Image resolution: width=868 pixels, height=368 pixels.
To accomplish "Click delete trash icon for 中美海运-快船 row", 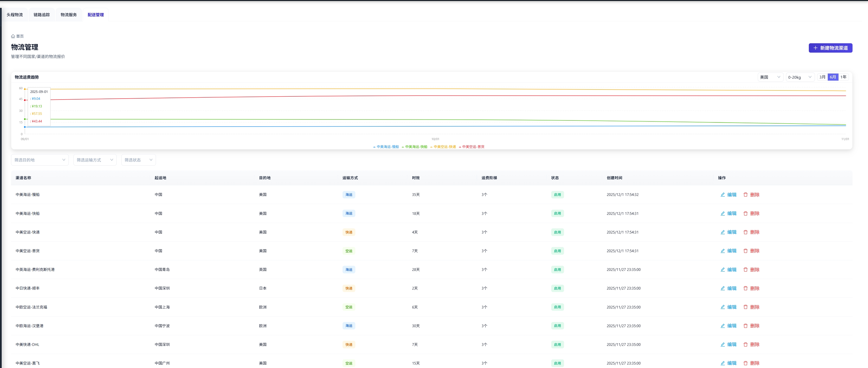I will 745,214.
